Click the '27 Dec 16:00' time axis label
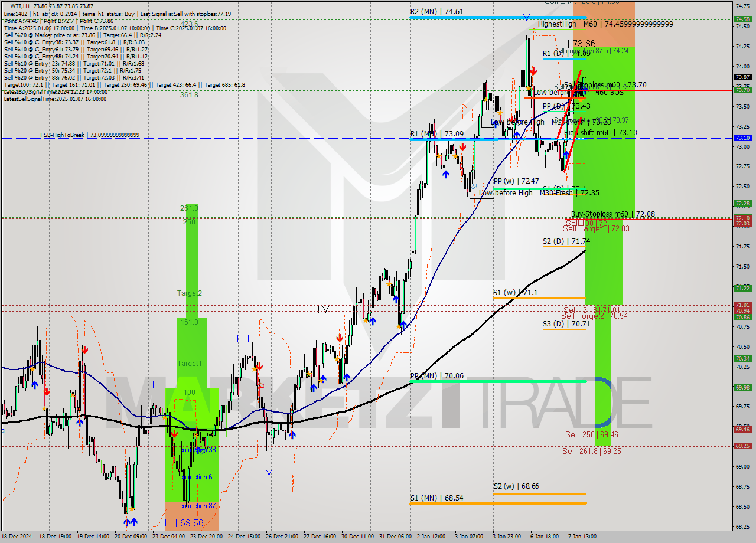 click(320, 536)
